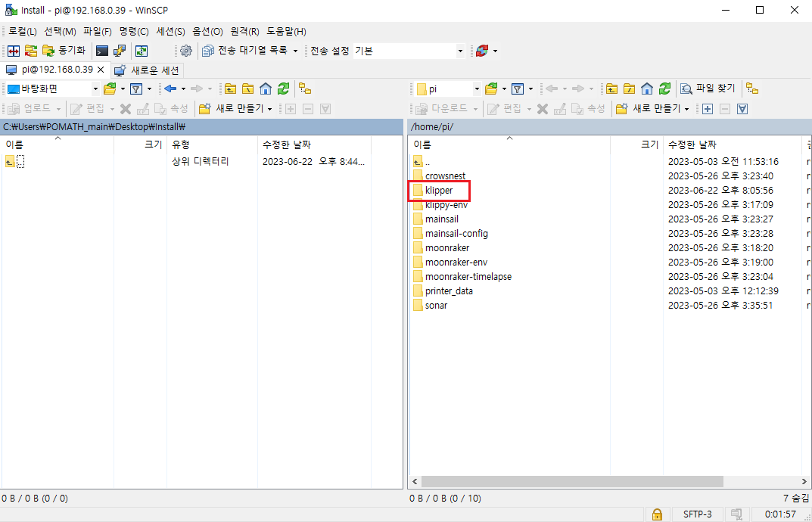Sort remote files by 수정한 날짜 column
Viewport: 812px width, 522px height.
pos(732,144)
